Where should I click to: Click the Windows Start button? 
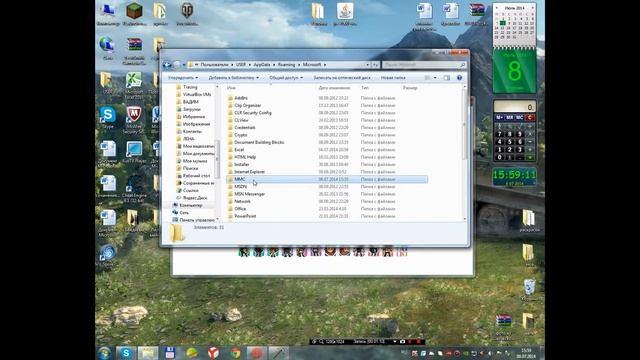coord(104,353)
